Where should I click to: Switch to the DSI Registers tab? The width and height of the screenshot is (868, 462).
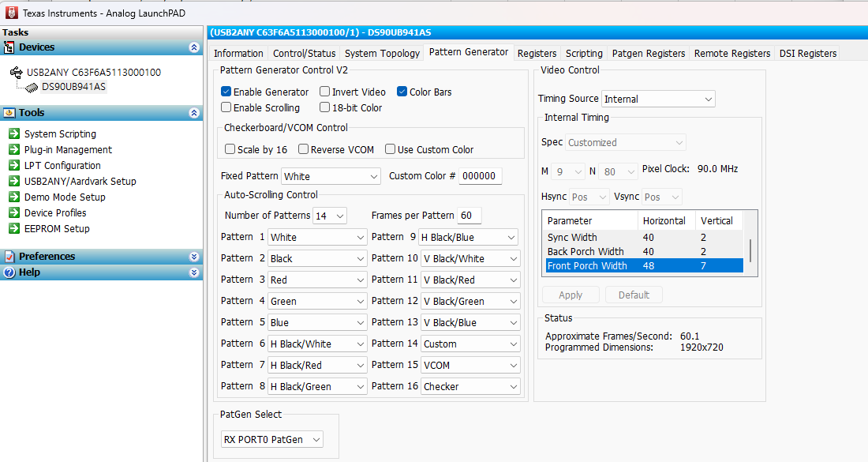coord(808,53)
